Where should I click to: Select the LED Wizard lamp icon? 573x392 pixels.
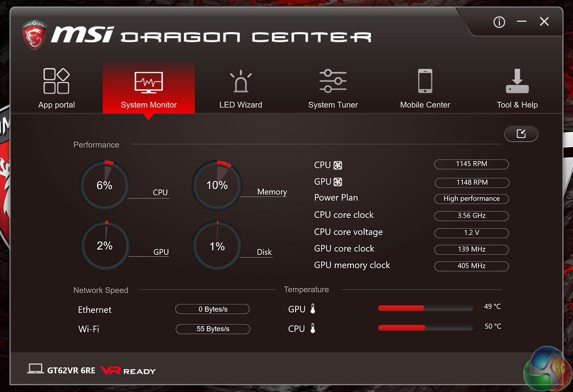(x=240, y=81)
